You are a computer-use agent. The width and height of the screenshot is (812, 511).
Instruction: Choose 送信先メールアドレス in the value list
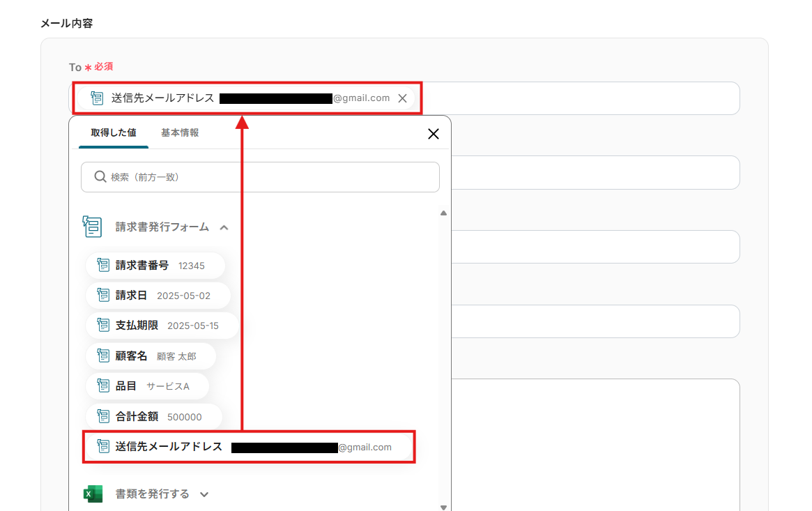tap(249, 447)
